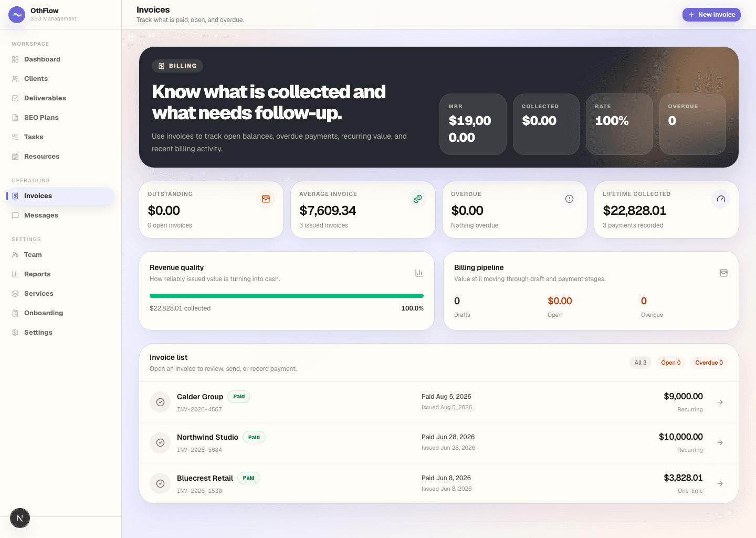Click the Revenue quality chart icon
756x538 pixels.
[x=419, y=273]
